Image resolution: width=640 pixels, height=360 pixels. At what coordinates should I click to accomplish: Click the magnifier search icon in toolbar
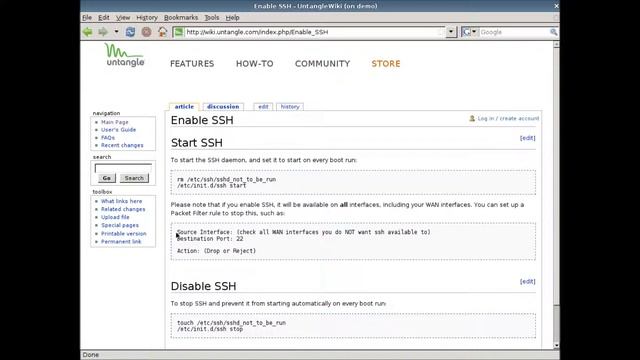point(553,32)
